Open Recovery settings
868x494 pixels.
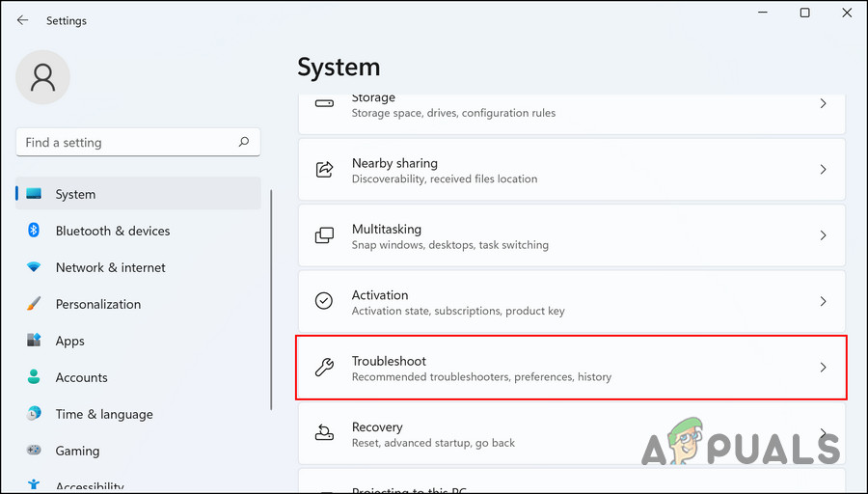tap(572, 433)
